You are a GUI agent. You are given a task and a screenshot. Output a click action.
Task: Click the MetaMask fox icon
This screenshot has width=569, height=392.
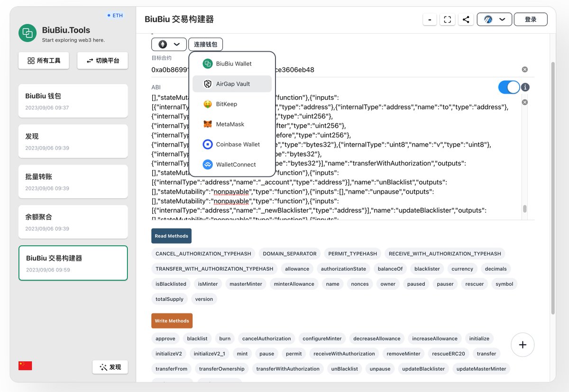pos(208,124)
